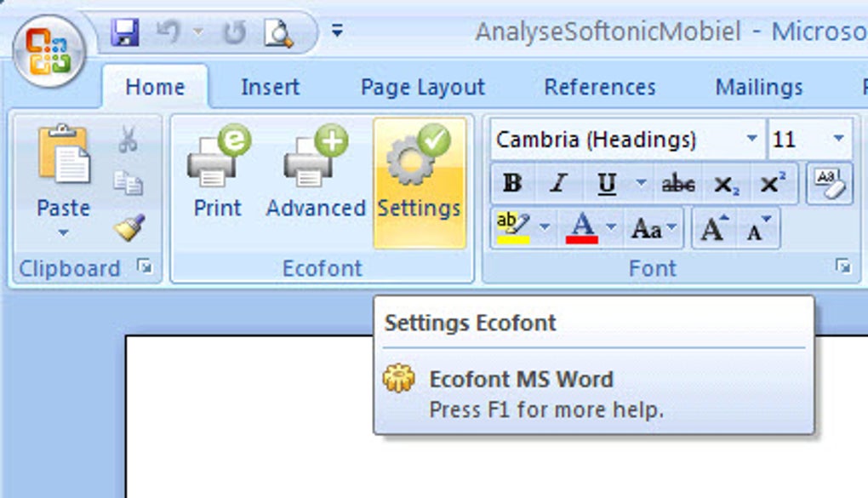Screen dimensions: 868x498
Task: Open the Insert tab
Action: pyautogui.click(x=270, y=87)
